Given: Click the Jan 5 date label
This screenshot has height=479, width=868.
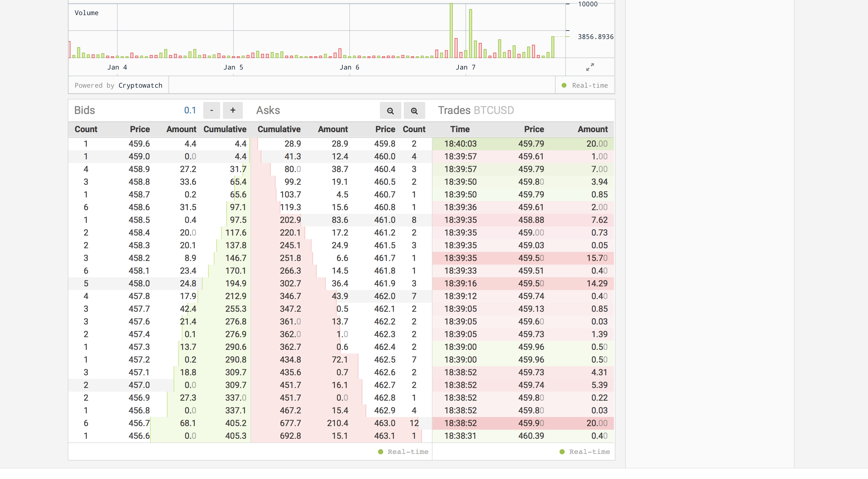Looking at the screenshot, I should [x=233, y=67].
